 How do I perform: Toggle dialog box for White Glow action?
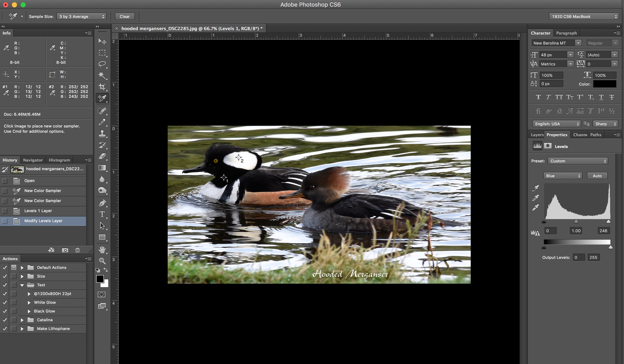[x=14, y=302]
